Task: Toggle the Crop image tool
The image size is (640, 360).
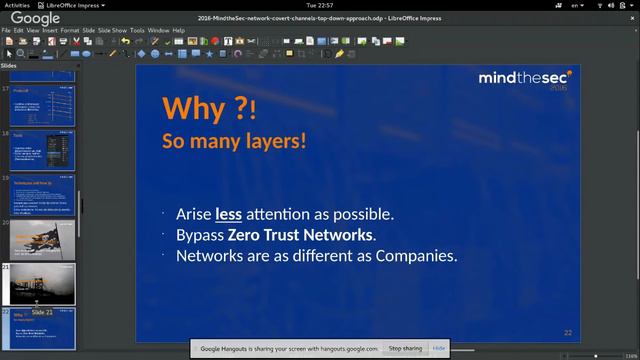Action: (x=301, y=54)
